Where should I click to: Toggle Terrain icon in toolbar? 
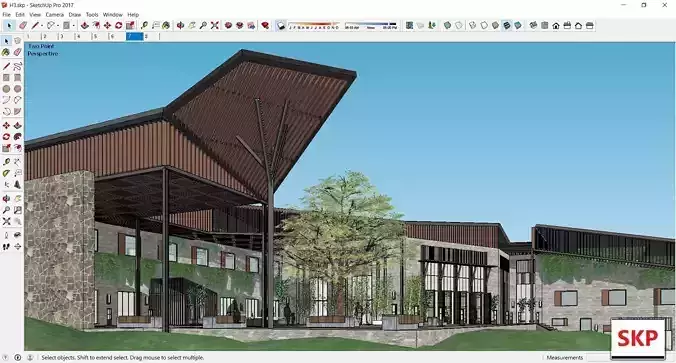(420, 26)
